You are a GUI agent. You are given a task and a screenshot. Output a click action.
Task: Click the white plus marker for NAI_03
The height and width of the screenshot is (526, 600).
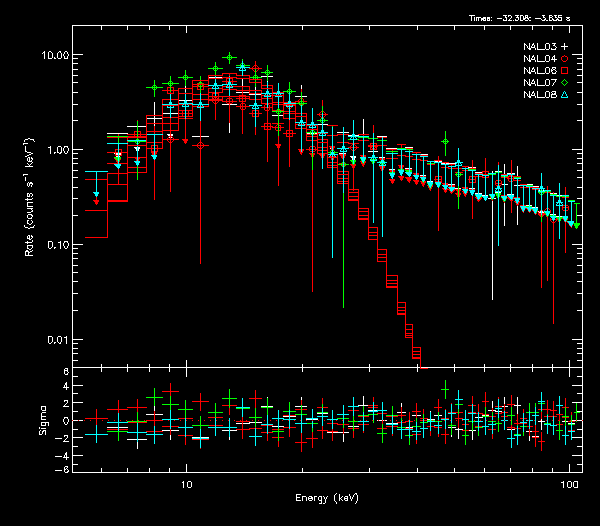tap(565, 47)
